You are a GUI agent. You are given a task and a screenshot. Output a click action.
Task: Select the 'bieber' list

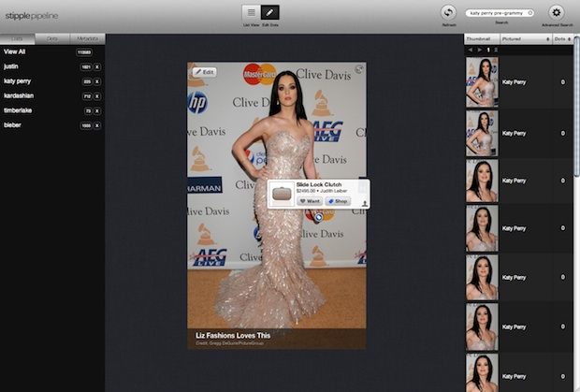pyautogui.click(x=12, y=125)
